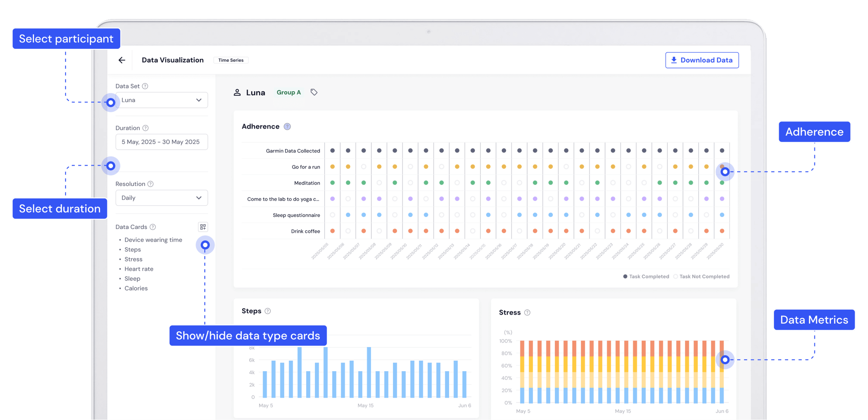Viewport: 868px width, 420px height.
Task: Click the Data Visualization page title
Action: (173, 60)
